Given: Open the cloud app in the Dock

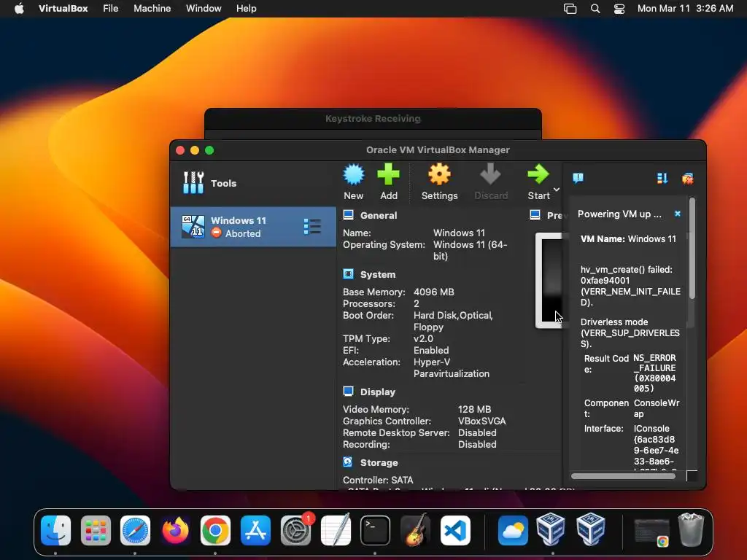Looking at the screenshot, I should (x=513, y=530).
